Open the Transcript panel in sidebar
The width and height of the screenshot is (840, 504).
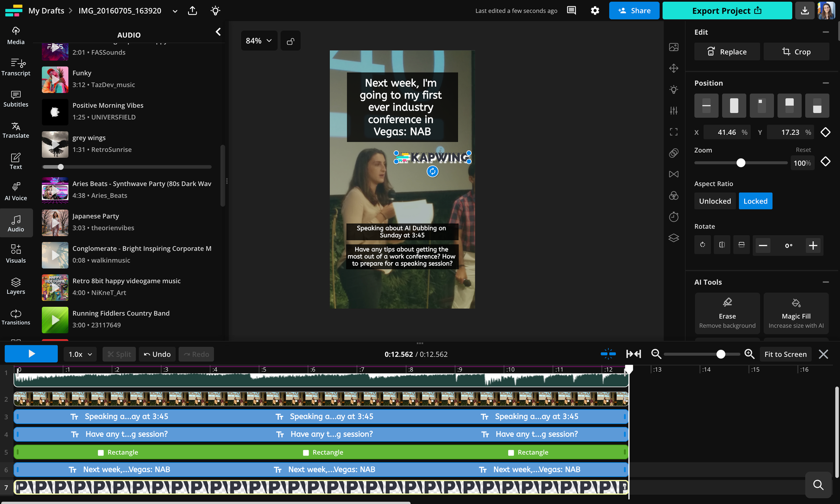point(16,67)
